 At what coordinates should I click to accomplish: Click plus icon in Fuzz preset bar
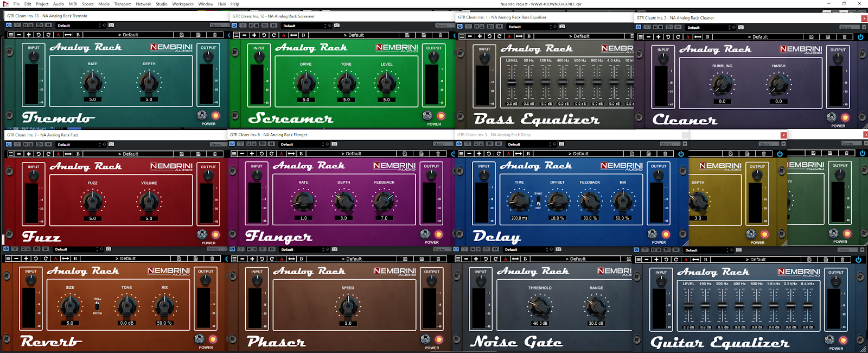29,154
